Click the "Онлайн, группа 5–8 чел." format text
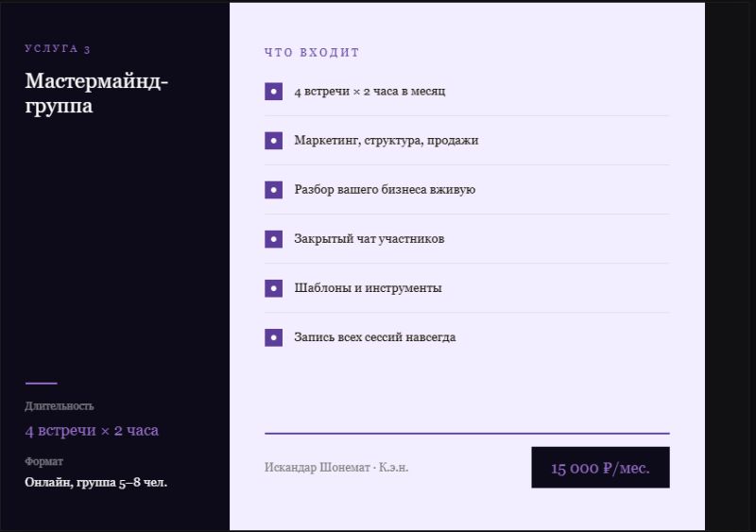The height and width of the screenshot is (532, 756). (96, 483)
